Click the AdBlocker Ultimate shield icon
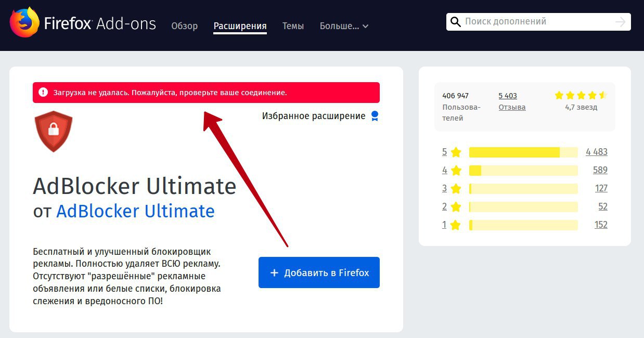This screenshot has width=644, height=338. click(54, 131)
